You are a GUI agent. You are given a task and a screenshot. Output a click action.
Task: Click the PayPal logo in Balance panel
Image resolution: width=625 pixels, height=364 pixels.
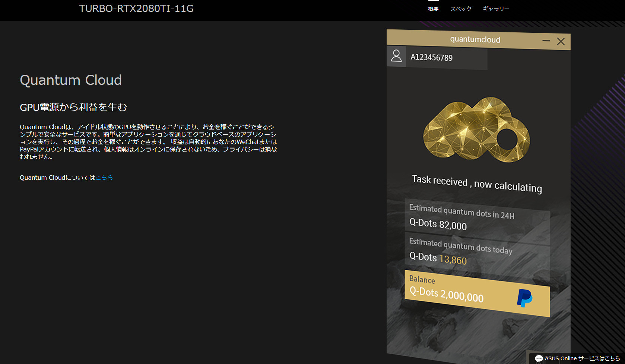tap(524, 298)
